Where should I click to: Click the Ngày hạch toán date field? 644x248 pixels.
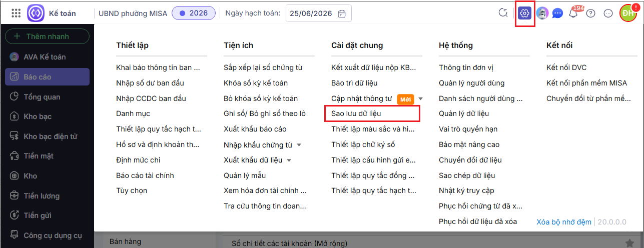pos(319,13)
